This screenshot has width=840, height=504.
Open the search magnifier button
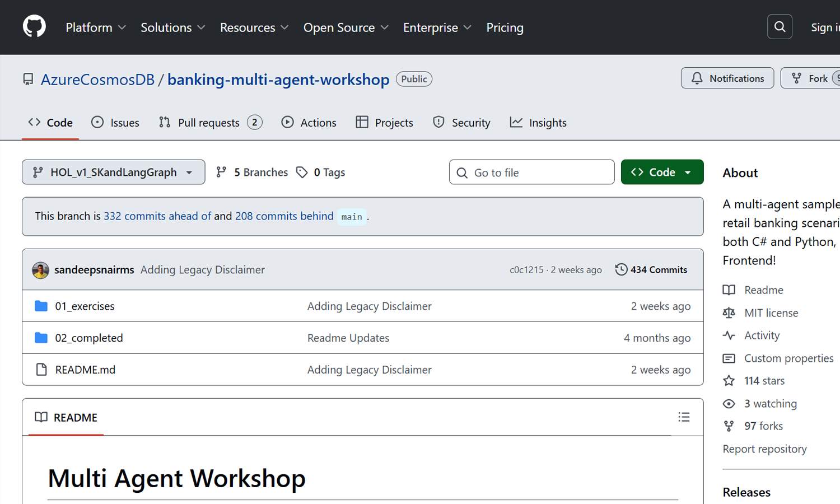point(780,27)
